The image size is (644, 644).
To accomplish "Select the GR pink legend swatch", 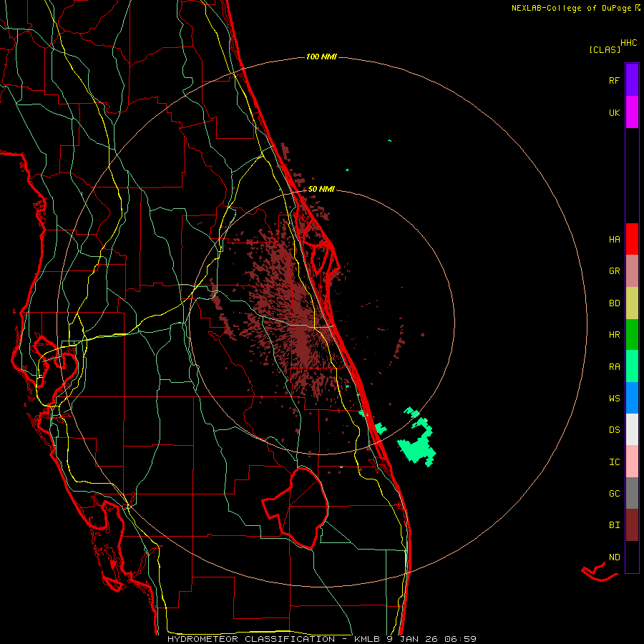I will pos(632,271).
